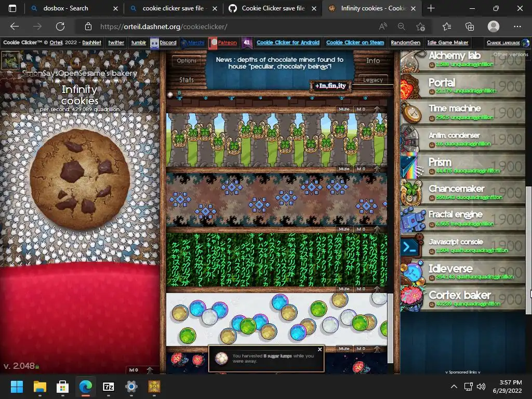This screenshot has width=532, height=399.
Task: Open the Collections panel
Action: point(470,26)
